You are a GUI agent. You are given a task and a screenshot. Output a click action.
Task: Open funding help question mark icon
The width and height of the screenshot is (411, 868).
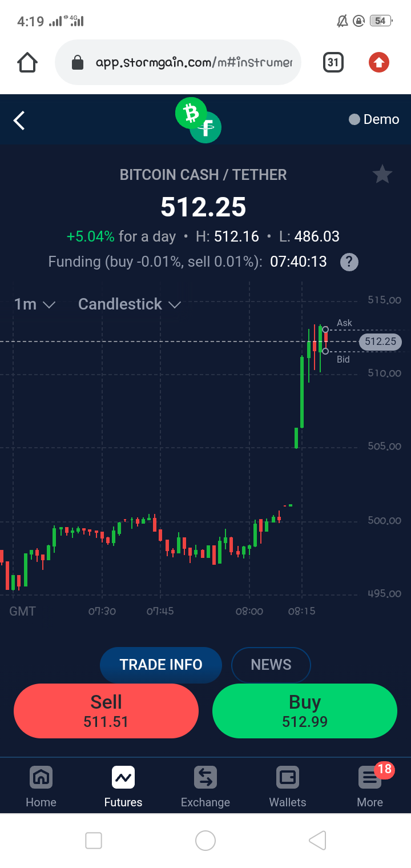point(349,262)
